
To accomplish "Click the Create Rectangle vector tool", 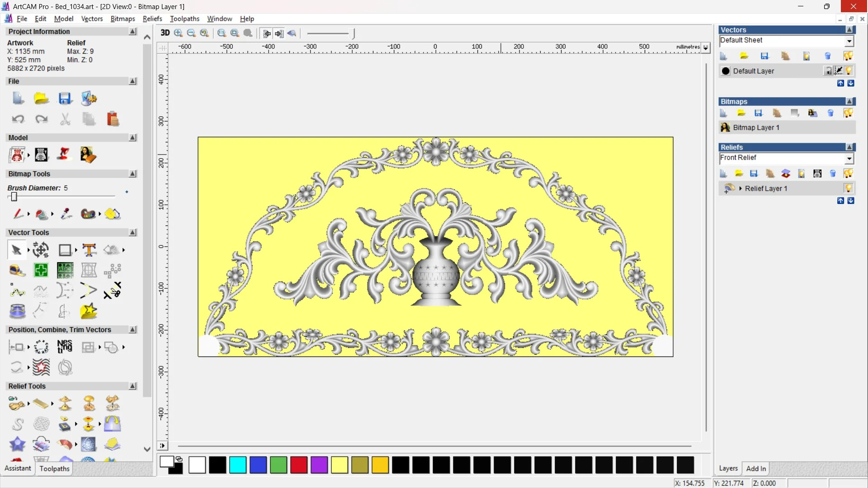I will pyautogui.click(x=65, y=250).
